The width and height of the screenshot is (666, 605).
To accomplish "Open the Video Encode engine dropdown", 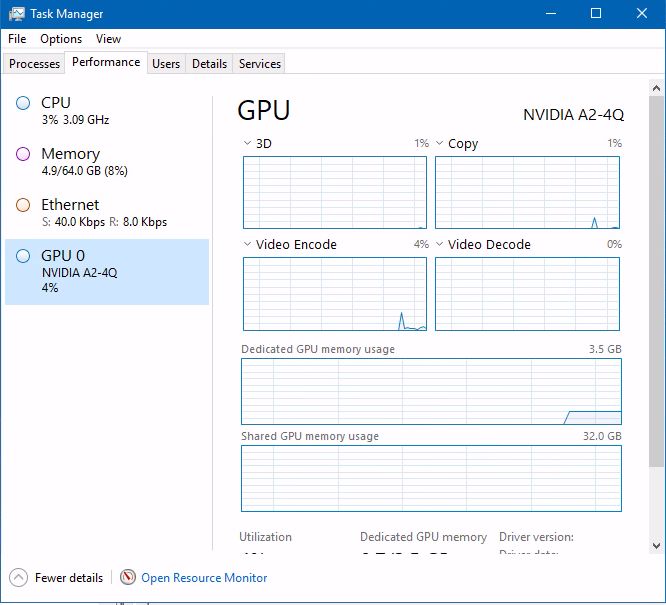I will click(247, 244).
